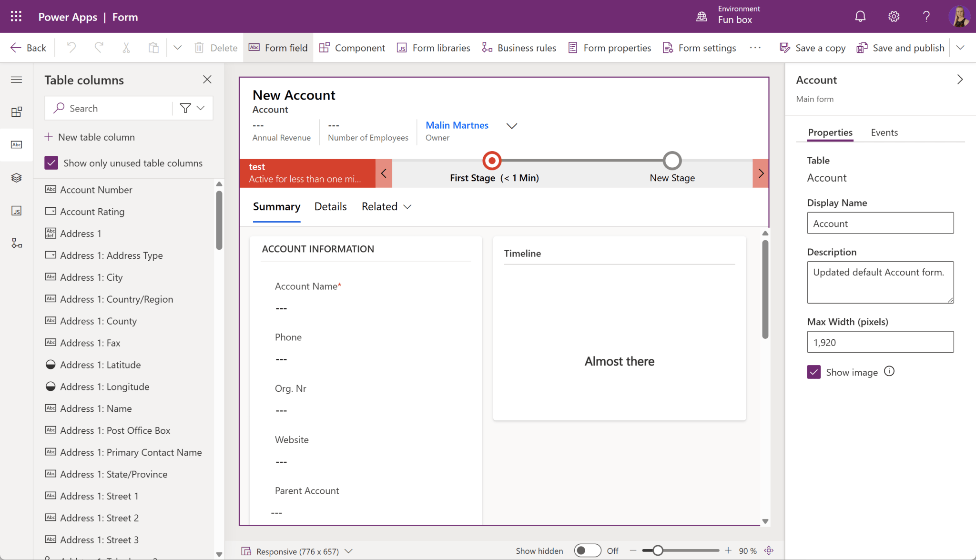Viewport: 976px width, 560px height.
Task: Switch to the Events tab
Action: point(884,132)
